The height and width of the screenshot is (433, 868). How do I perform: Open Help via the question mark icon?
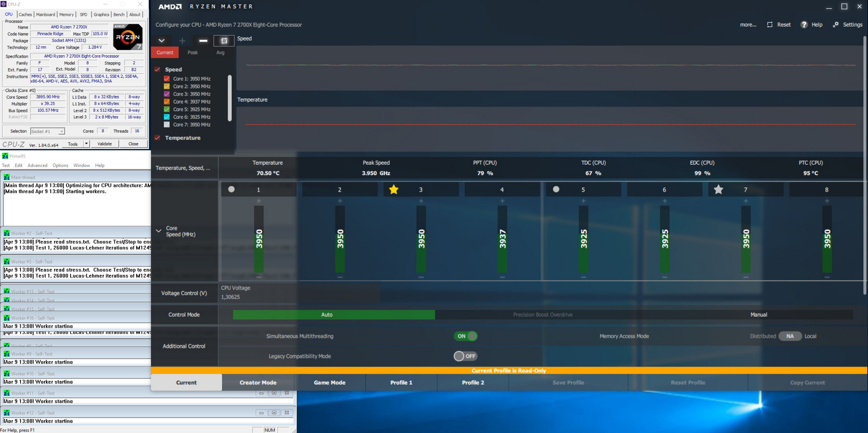pos(804,24)
